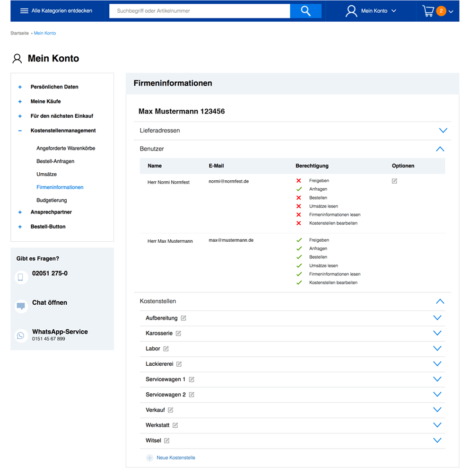Click the phone icon in Gibt es Fragen
This screenshot has height=476, width=470.
coord(21,277)
